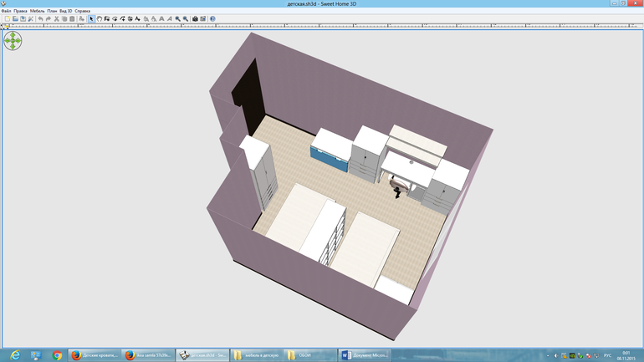Activate the Select arrow tool
The height and width of the screenshot is (362, 644).
click(92, 18)
